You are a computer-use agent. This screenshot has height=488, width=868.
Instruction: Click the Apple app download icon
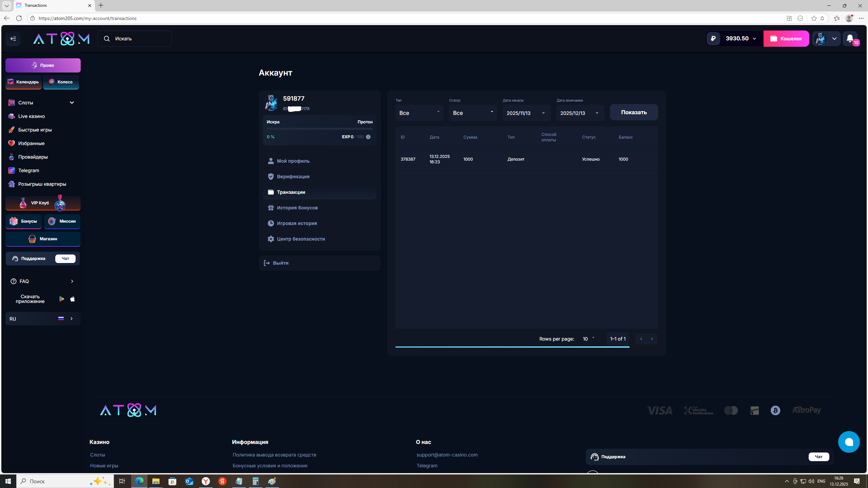[73, 299]
